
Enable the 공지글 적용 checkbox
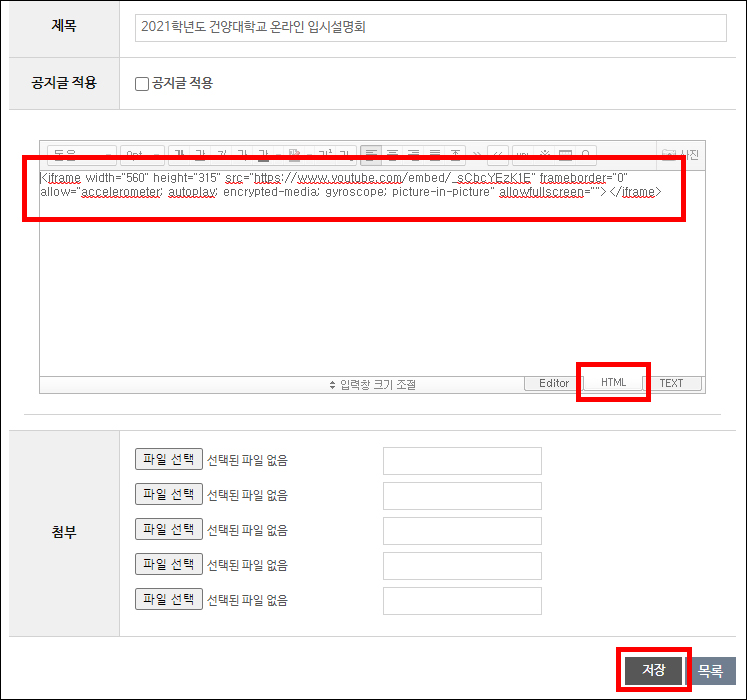click(142, 84)
